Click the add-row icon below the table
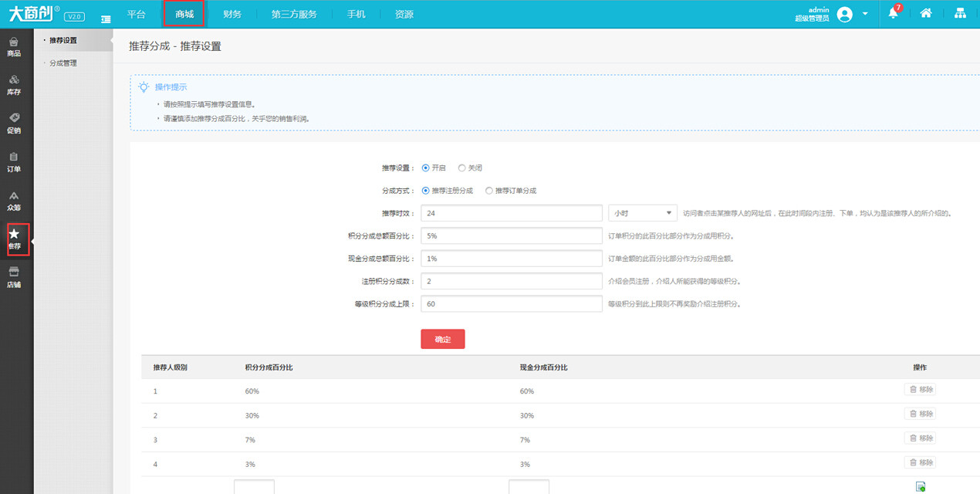This screenshot has height=494, width=980. coord(920,486)
